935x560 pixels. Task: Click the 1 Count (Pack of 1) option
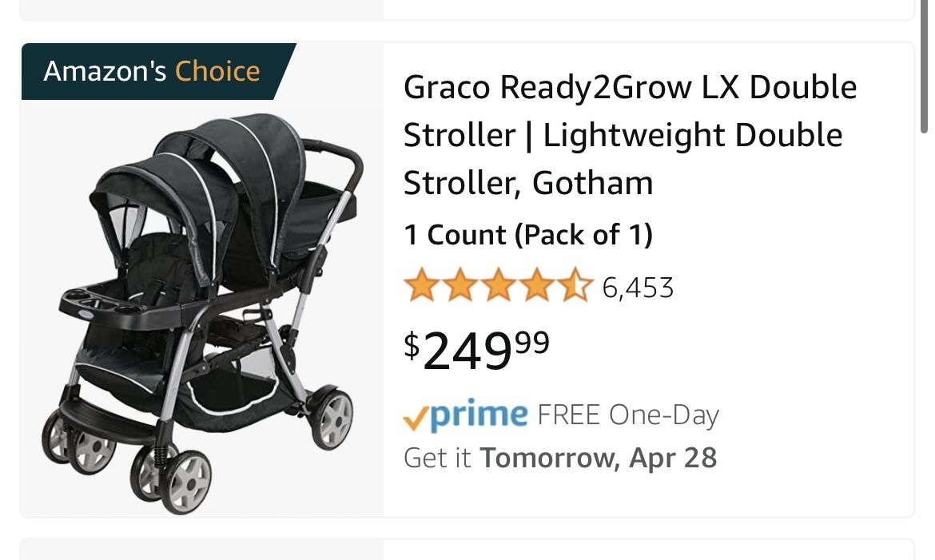527,234
